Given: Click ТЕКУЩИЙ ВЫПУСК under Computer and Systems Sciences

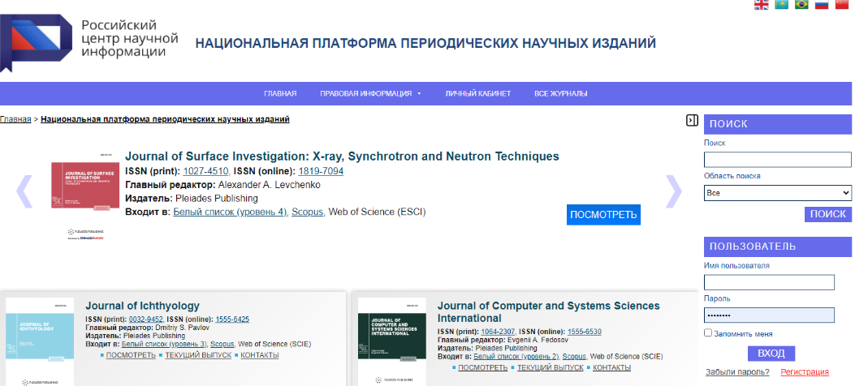Looking at the screenshot, I should [x=551, y=367].
